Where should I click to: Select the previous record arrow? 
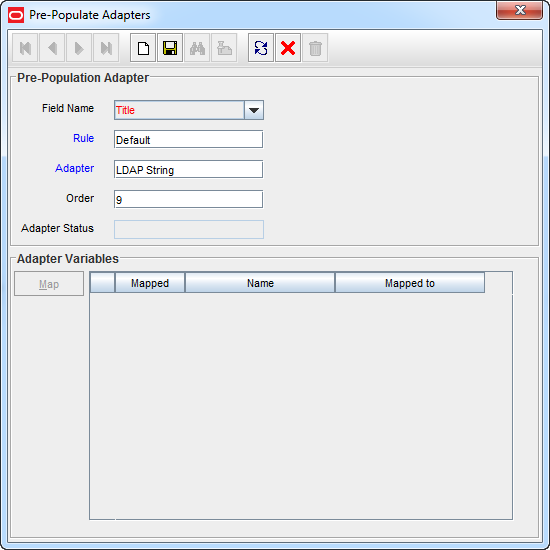(52, 48)
